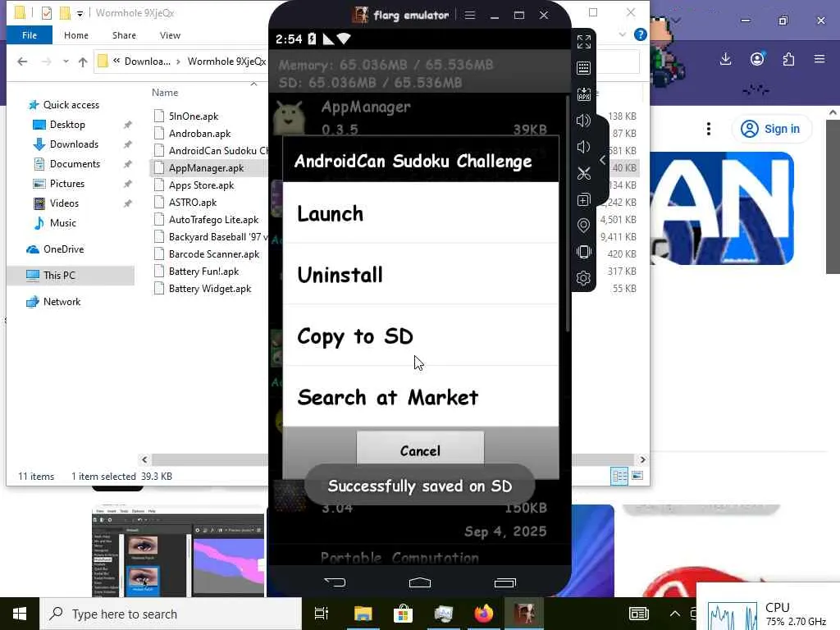Select Network in the navigation pane
The height and width of the screenshot is (630, 840).
tap(62, 302)
